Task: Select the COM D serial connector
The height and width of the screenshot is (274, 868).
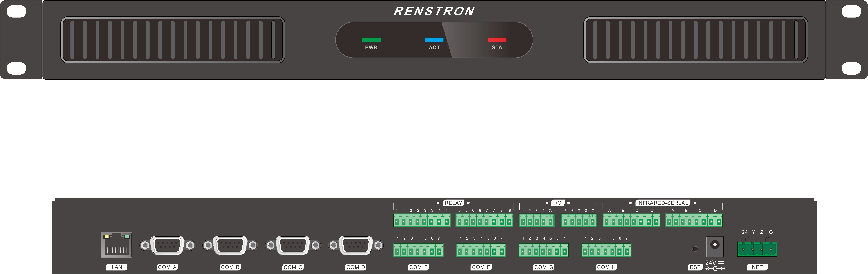Action: point(356,245)
